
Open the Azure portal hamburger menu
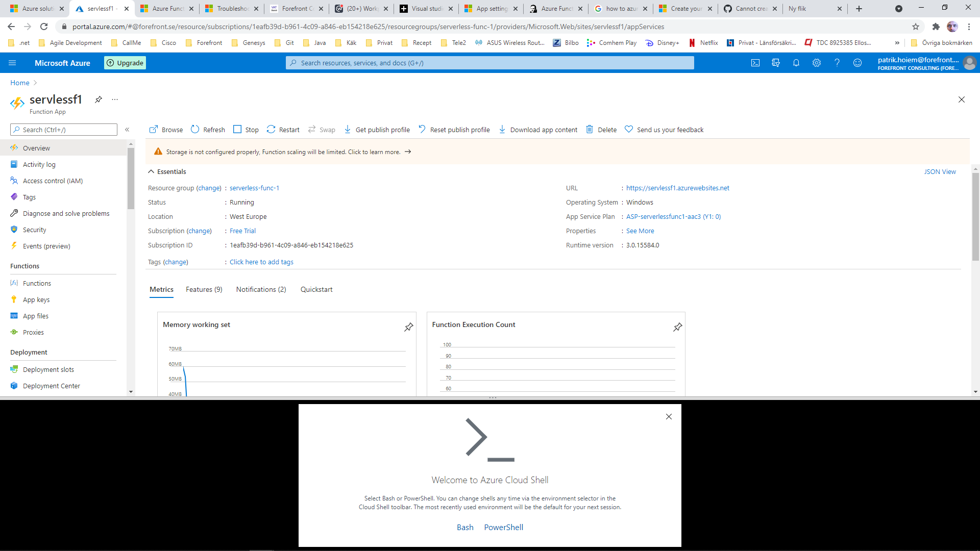12,63
